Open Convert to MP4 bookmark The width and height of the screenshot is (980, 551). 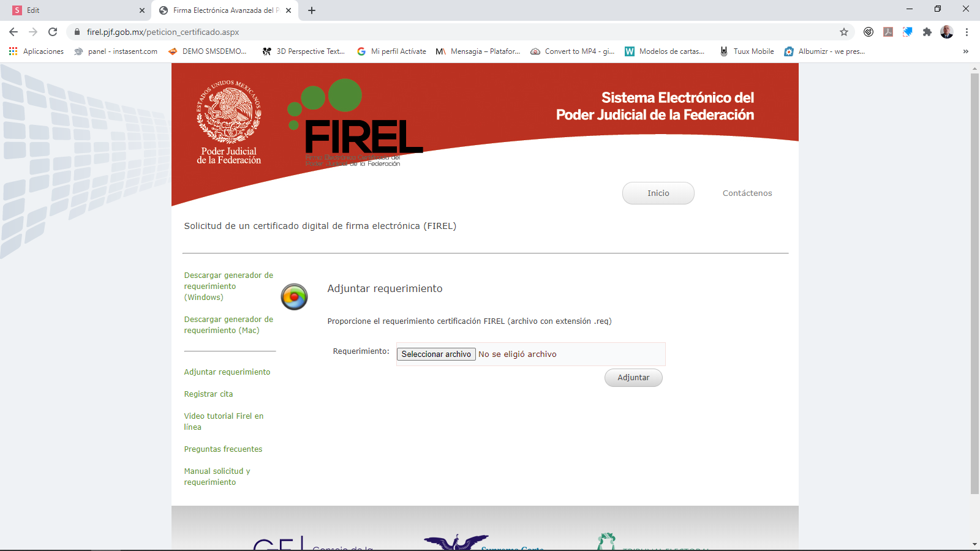click(572, 51)
